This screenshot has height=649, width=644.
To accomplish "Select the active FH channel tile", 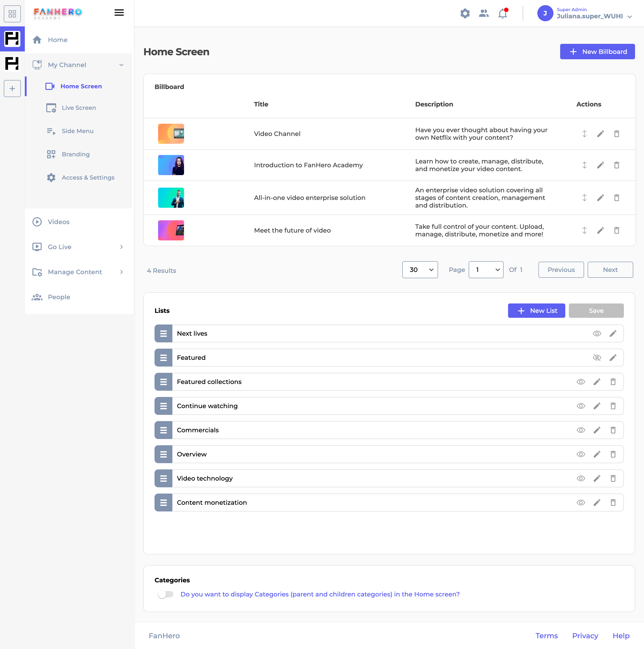I will pos(13,39).
